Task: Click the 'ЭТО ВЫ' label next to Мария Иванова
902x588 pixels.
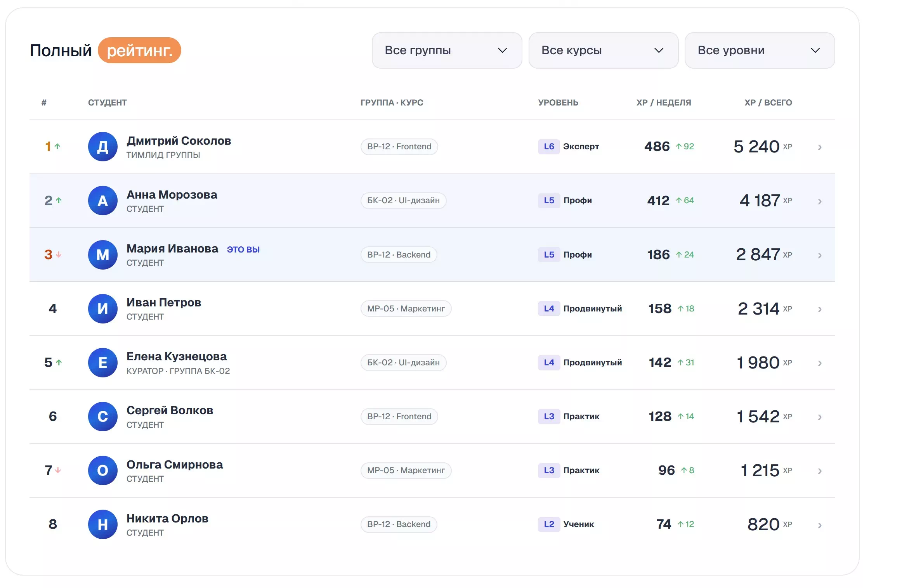Action: (243, 249)
